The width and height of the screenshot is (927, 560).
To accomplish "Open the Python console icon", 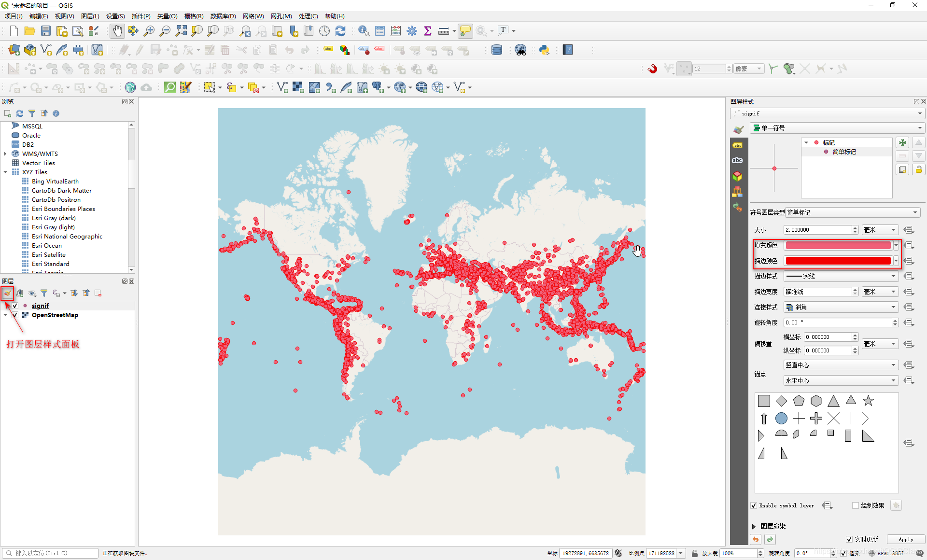I will pos(544,50).
